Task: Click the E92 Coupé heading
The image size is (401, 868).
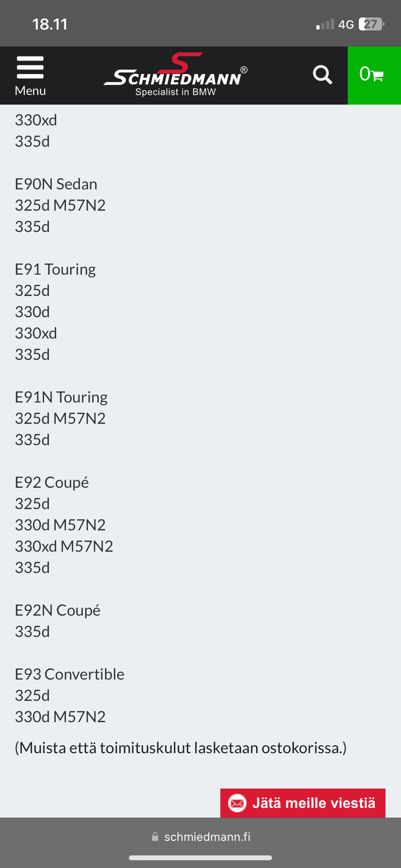Action: tap(52, 482)
